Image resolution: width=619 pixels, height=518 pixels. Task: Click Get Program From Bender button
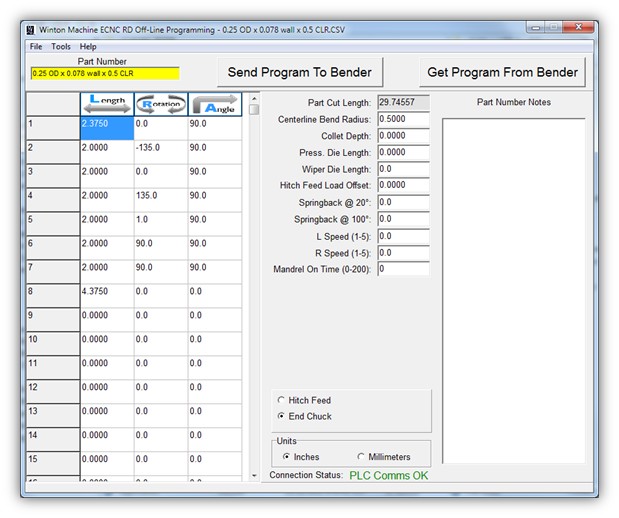pyautogui.click(x=502, y=72)
